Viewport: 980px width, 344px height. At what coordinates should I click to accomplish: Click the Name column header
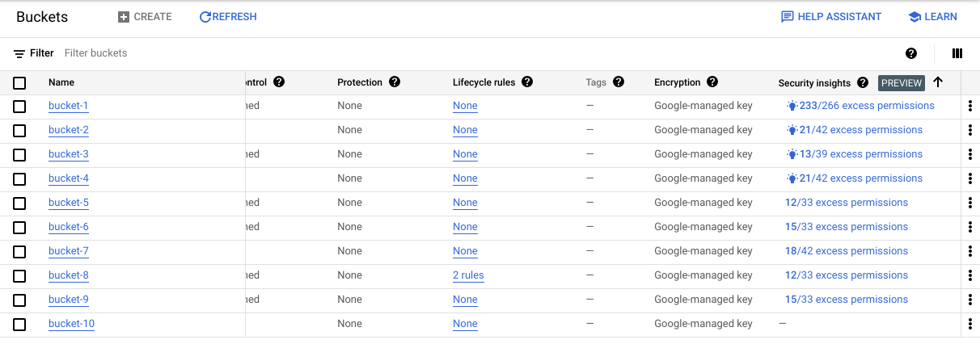61,82
